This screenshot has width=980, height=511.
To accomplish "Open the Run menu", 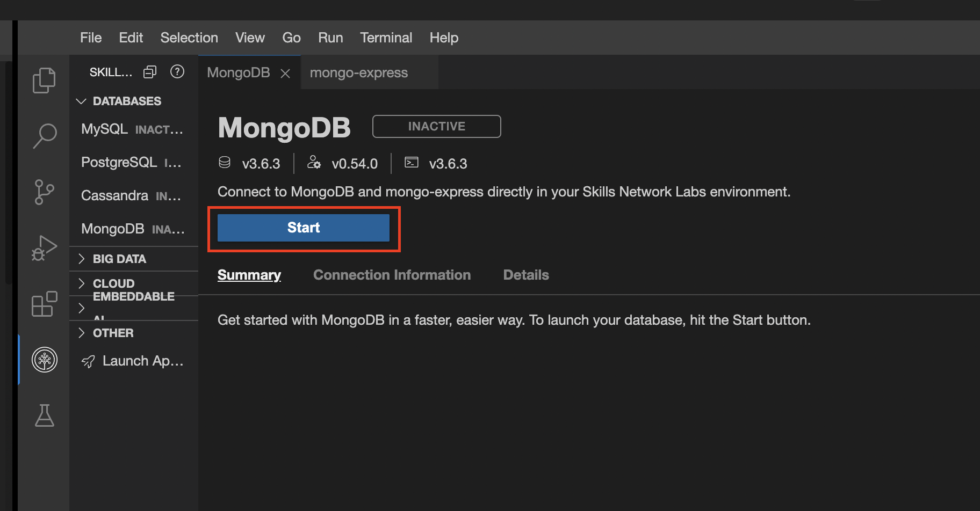I will tap(330, 38).
